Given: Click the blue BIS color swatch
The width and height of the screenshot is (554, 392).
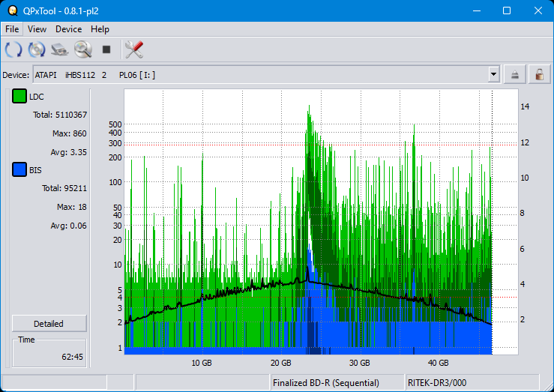Looking at the screenshot, I should coord(19,170).
